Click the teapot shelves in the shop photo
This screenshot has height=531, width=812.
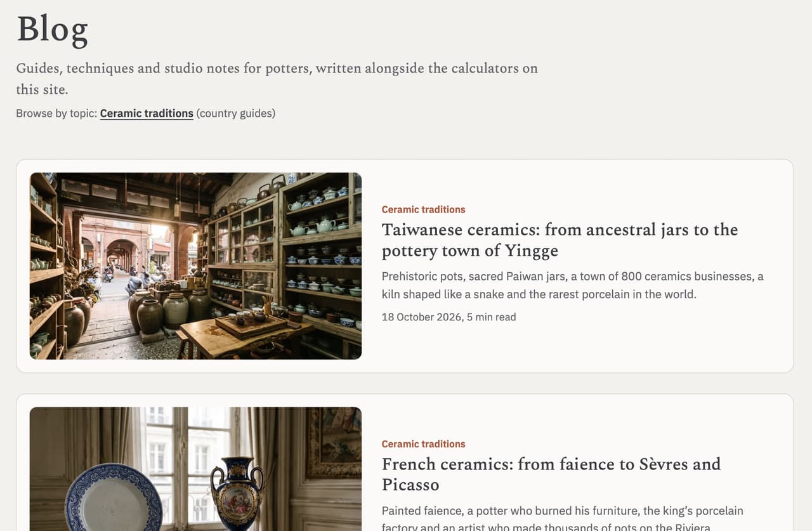(320, 254)
